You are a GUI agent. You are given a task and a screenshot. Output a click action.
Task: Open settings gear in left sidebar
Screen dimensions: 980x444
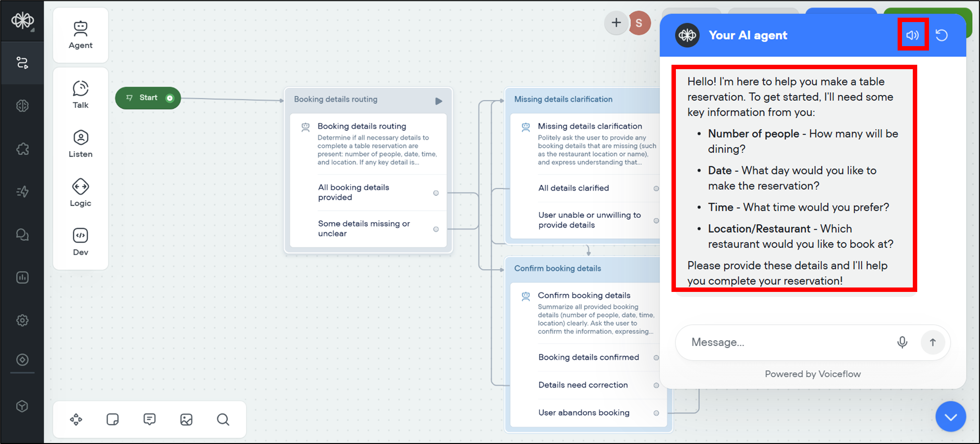point(22,320)
